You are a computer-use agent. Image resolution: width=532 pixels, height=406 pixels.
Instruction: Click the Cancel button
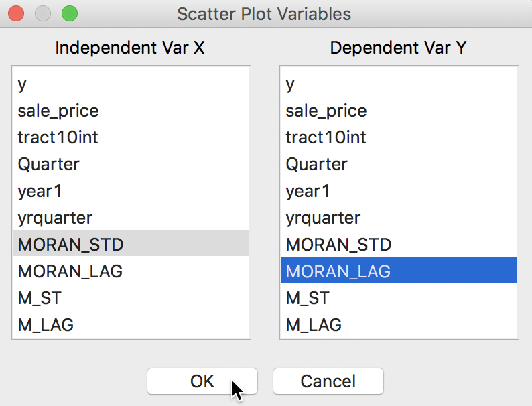[328, 381]
